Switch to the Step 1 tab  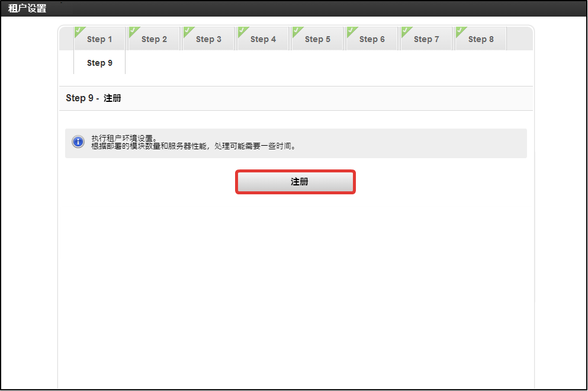pyautogui.click(x=99, y=39)
